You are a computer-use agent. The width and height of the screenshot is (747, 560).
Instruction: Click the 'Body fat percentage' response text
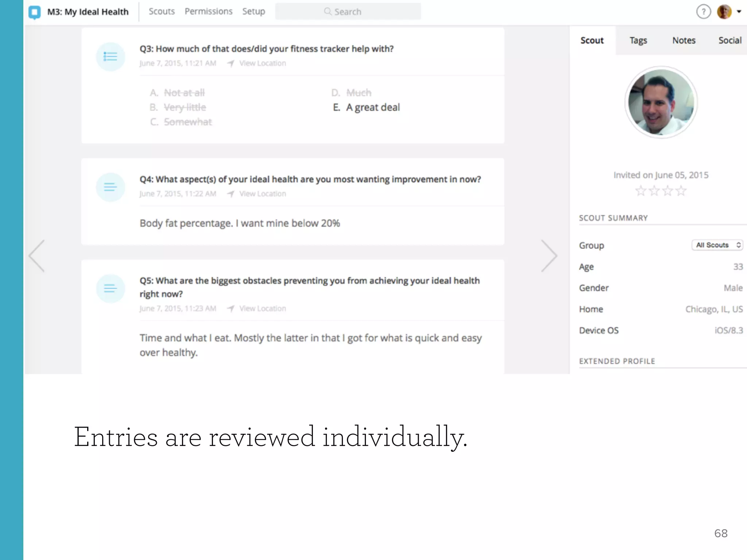pos(240,223)
